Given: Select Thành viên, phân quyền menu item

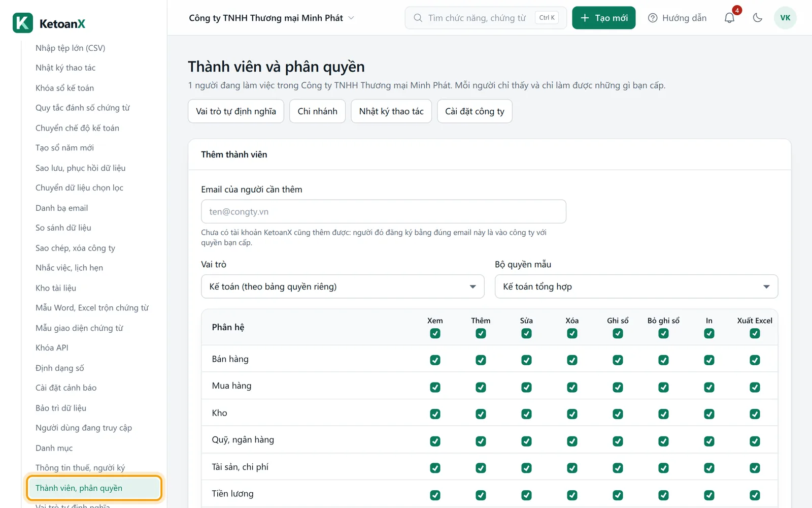Looking at the screenshot, I should point(94,488).
